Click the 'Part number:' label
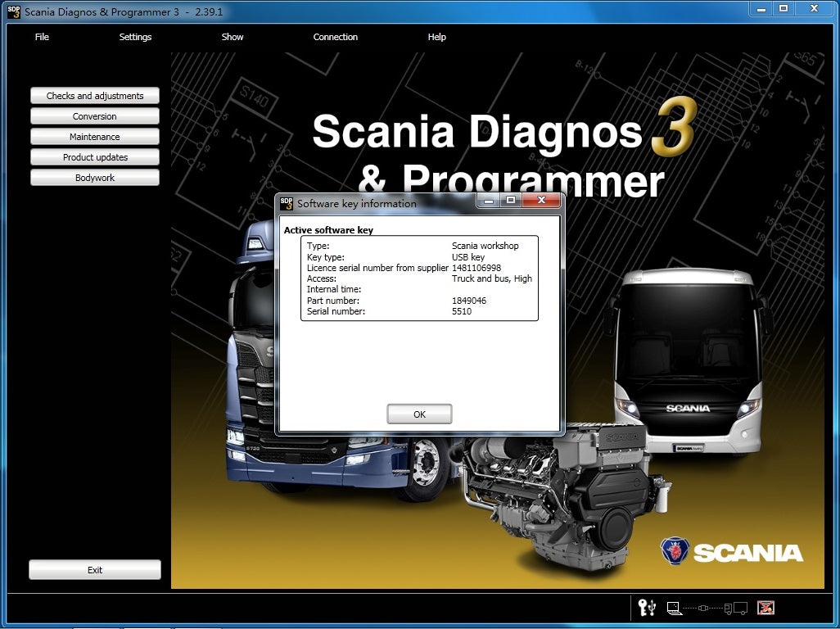This screenshot has height=629, width=840. click(x=332, y=301)
